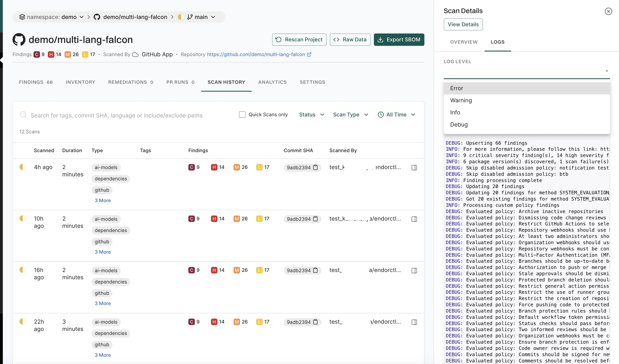The height and width of the screenshot is (364, 619).
Task: Click the external link icon after repository URL
Action: tap(309, 54)
